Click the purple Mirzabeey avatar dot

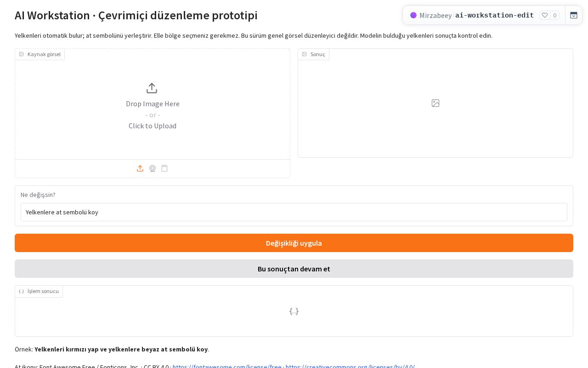(413, 15)
